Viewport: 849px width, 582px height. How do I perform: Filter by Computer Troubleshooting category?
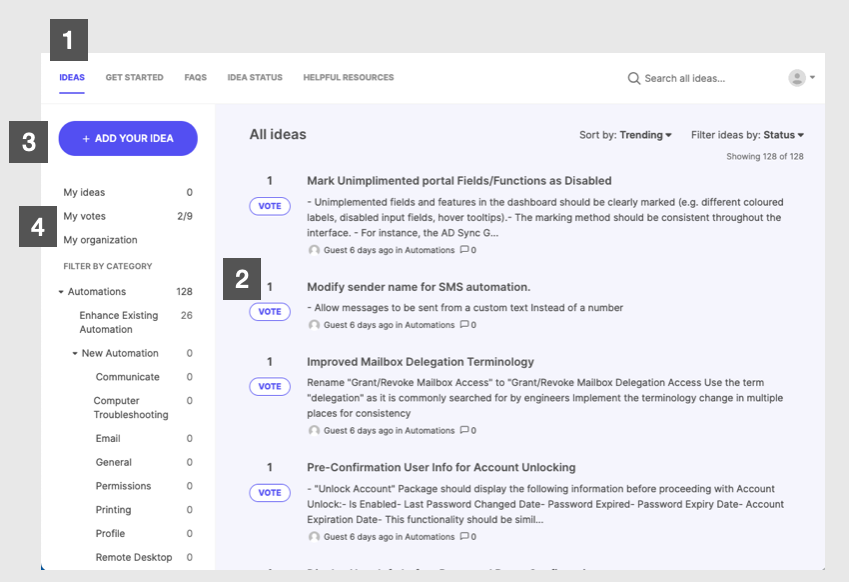pos(130,408)
